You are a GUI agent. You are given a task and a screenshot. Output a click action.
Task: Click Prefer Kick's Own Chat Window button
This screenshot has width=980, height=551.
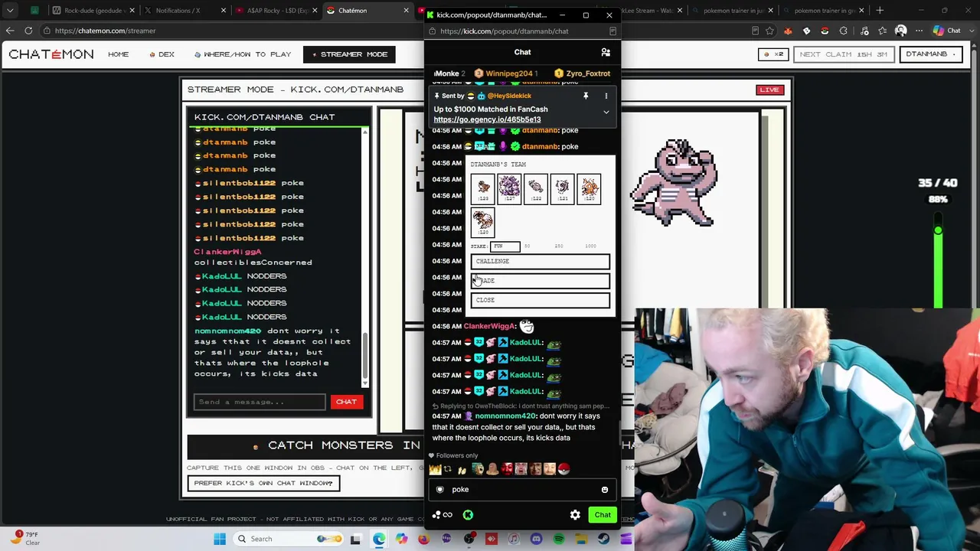263,483
